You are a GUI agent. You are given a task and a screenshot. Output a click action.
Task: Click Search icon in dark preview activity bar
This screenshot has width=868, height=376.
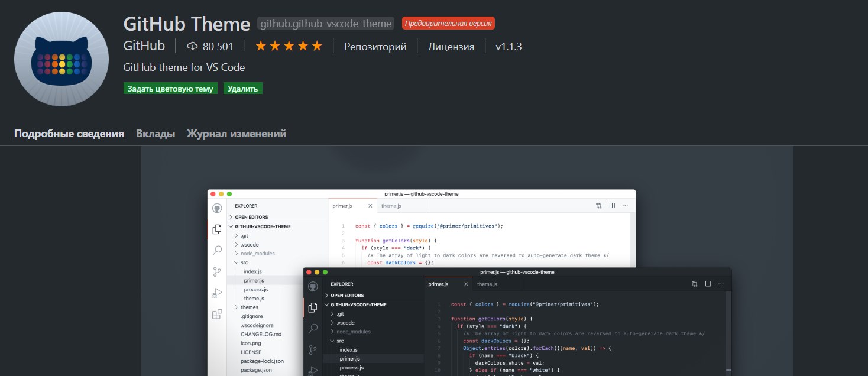click(x=313, y=329)
